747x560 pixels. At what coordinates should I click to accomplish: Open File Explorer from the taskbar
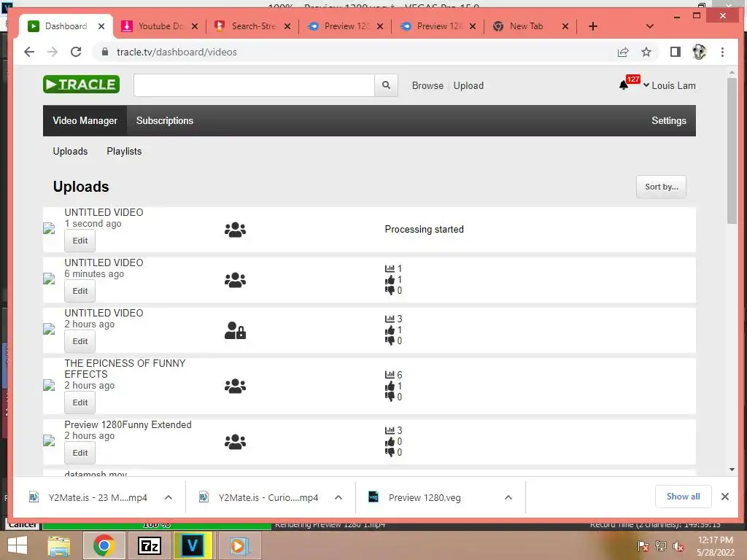59,545
